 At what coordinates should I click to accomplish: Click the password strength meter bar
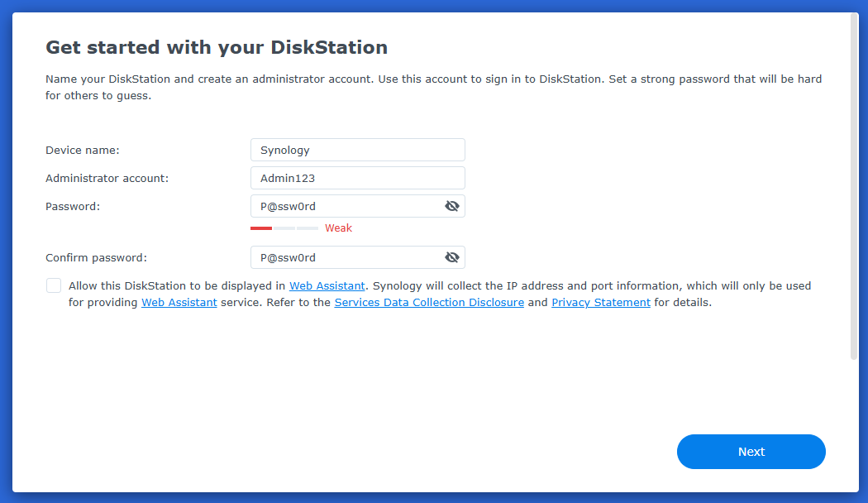coord(284,228)
